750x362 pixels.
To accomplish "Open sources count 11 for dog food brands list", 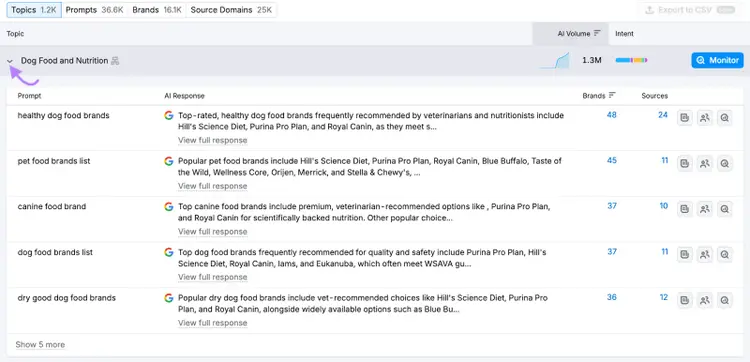I will coord(664,252).
